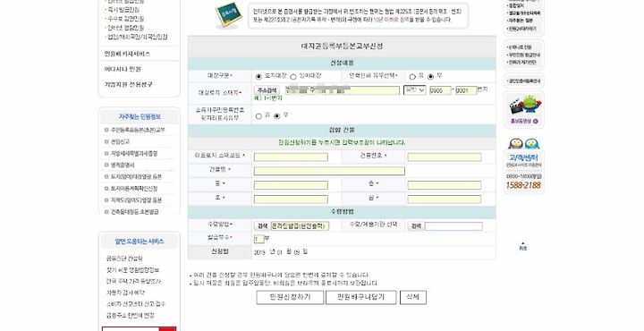Click the blurred address input field
Screen dimensions: 644x331
tap(342, 90)
